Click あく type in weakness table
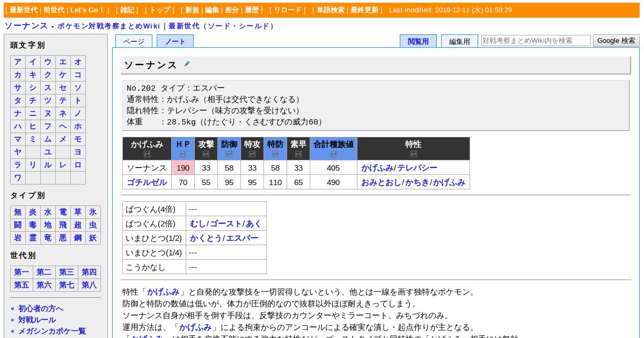Screen dimensions: 644x338 (253, 224)
